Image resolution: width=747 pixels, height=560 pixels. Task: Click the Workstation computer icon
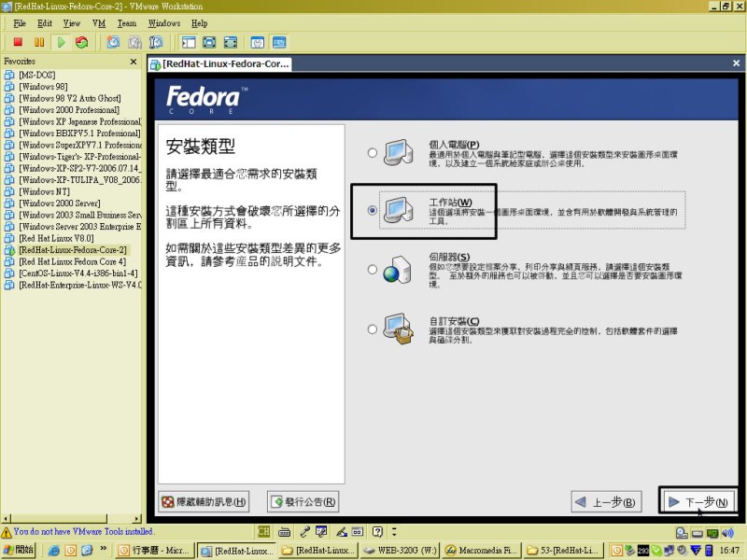pyautogui.click(x=399, y=210)
